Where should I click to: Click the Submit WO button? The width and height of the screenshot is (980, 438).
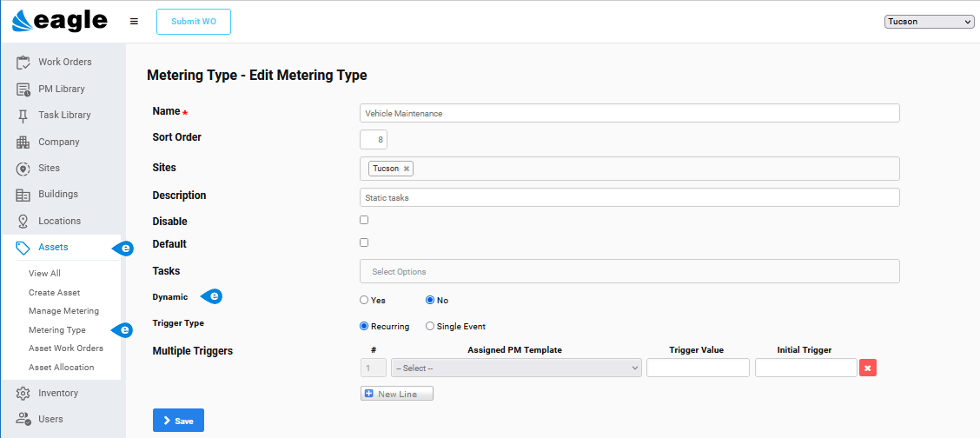click(x=194, y=21)
